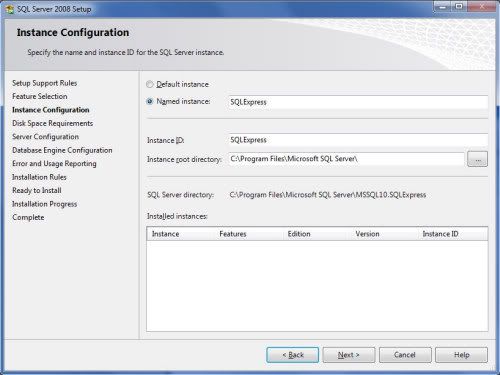Click the Named instance text field
Screen dimensions: 500x375
358,102
